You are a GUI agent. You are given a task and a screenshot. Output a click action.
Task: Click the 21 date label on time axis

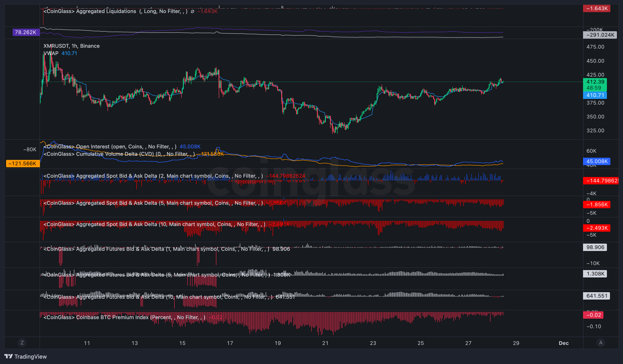point(325,343)
